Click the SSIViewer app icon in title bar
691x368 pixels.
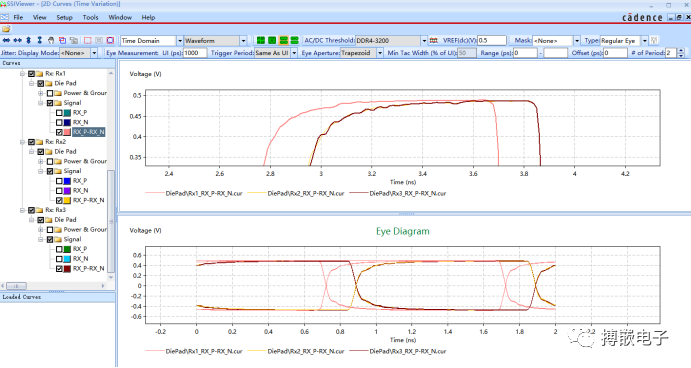3,4
